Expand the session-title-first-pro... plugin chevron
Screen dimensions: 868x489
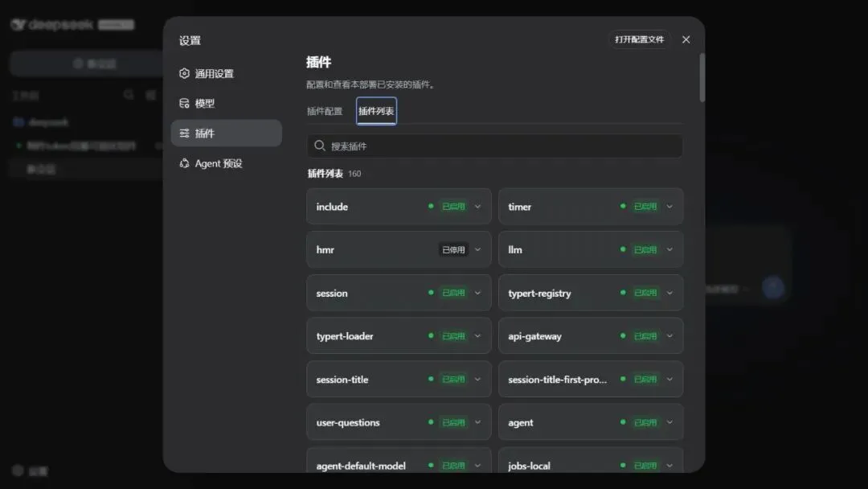coord(669,380)
